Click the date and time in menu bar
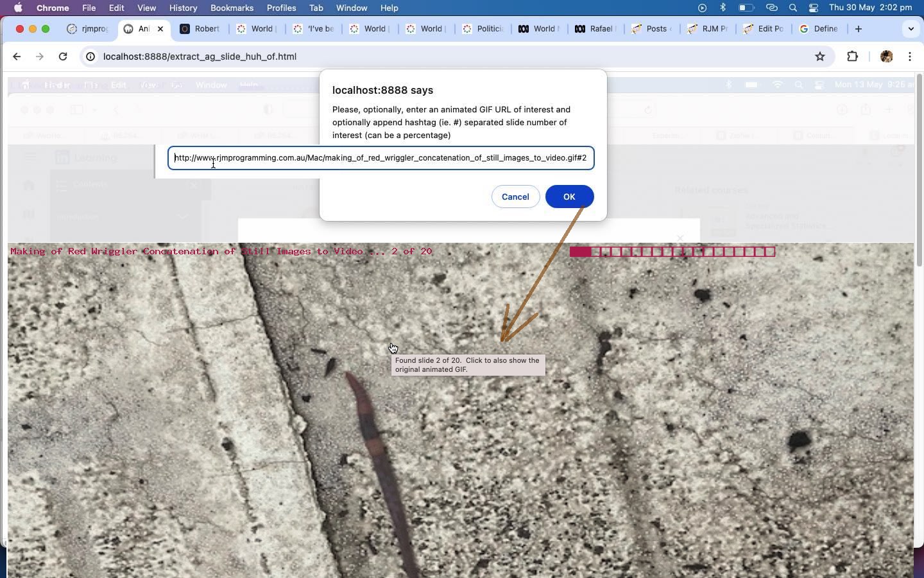This screenshot has width=924, height=578. (870, 8)
